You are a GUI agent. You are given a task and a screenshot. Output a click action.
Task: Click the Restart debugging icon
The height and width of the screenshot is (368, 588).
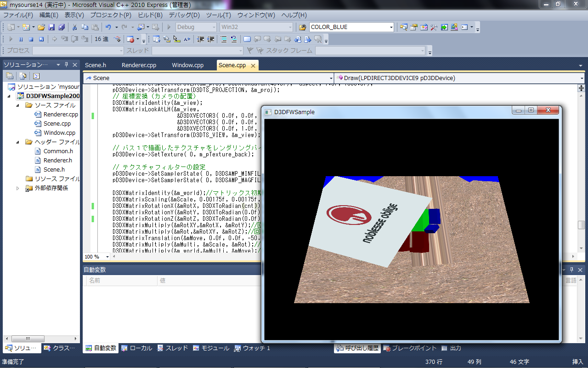pyautogui.click(x=41, y=39)
